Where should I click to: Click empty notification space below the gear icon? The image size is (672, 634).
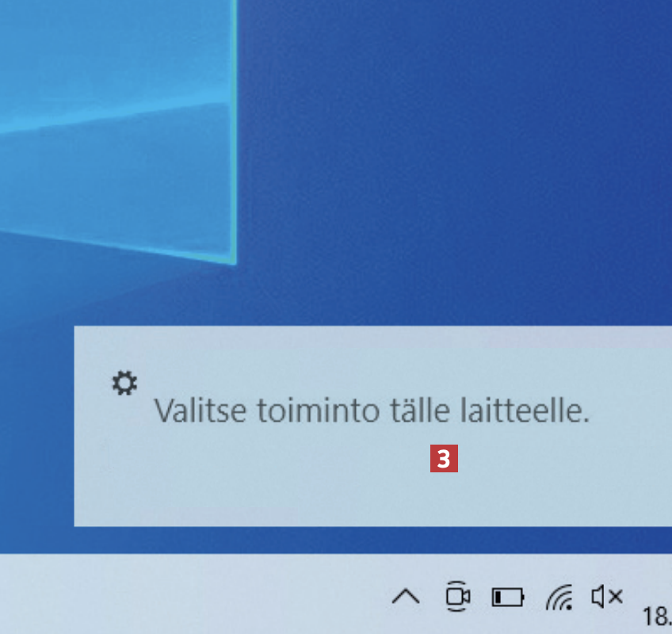[x=124, y=463]
